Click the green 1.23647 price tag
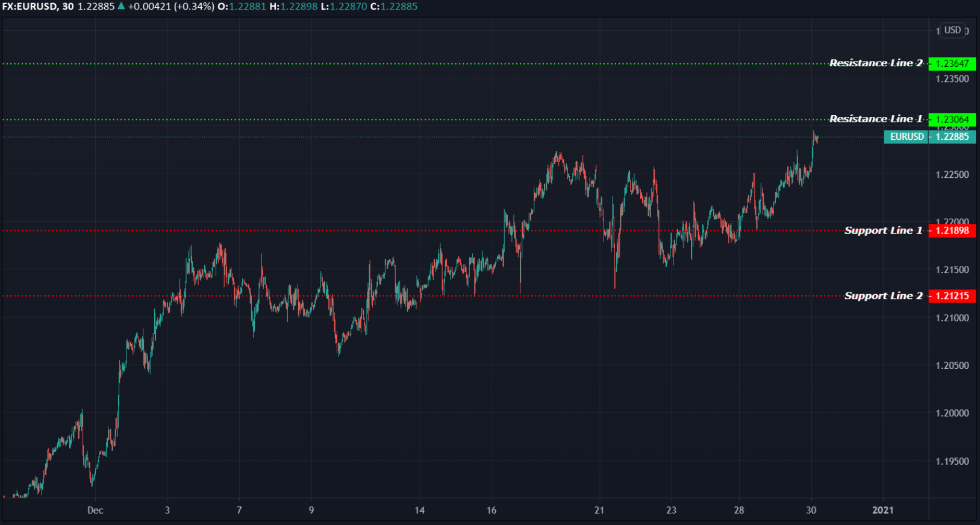The width and height of the screenshot is (980, 525). pos(952,64)
